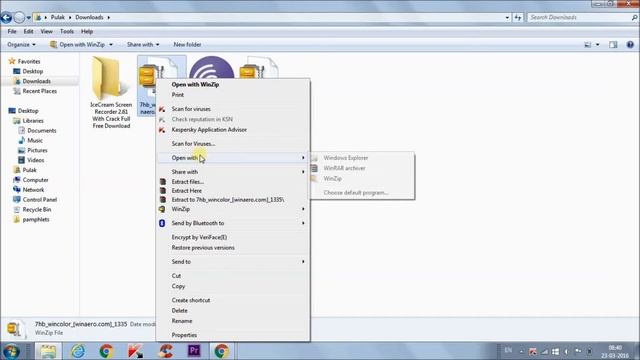Open first Google Chrome taskbar icon

click(x=106, y=351)
